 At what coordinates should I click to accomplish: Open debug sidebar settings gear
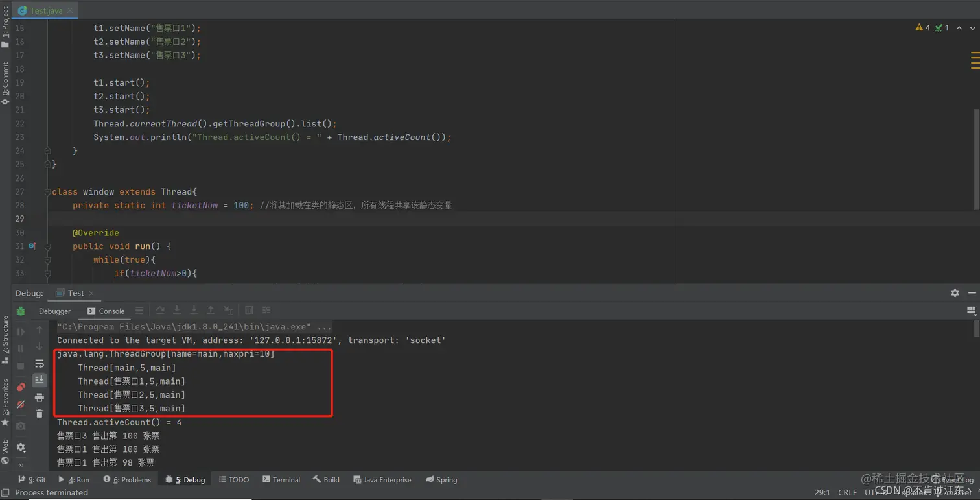21,447
